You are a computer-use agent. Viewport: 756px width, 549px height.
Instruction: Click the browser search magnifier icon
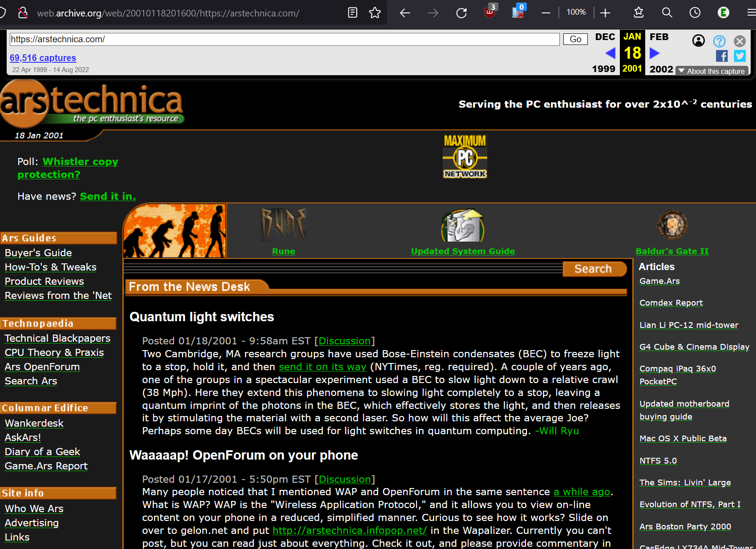[x=667, y=12]
